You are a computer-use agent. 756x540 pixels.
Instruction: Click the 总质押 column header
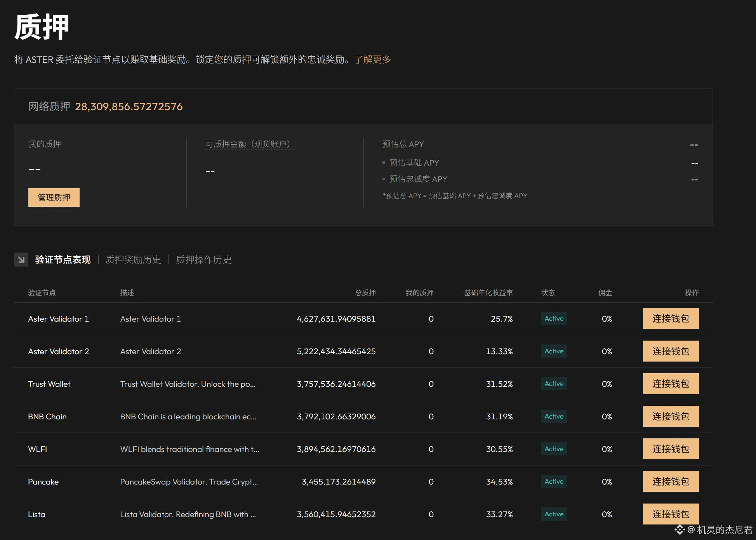point(365,292)
